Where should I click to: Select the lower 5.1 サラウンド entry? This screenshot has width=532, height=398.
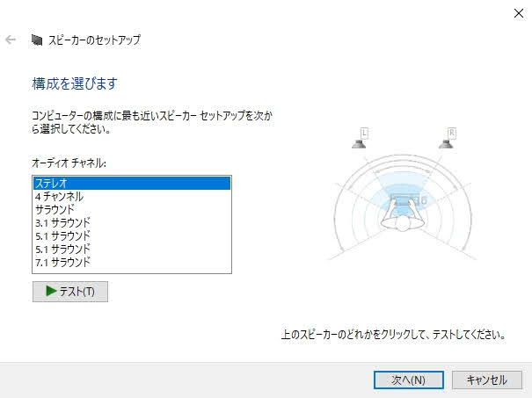point(130,250)
